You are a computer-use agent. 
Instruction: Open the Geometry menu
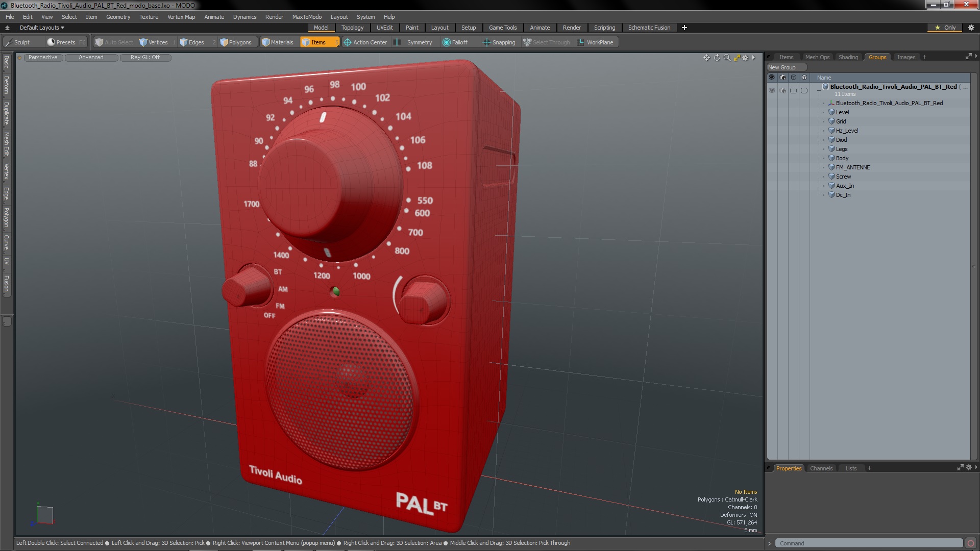118,17
